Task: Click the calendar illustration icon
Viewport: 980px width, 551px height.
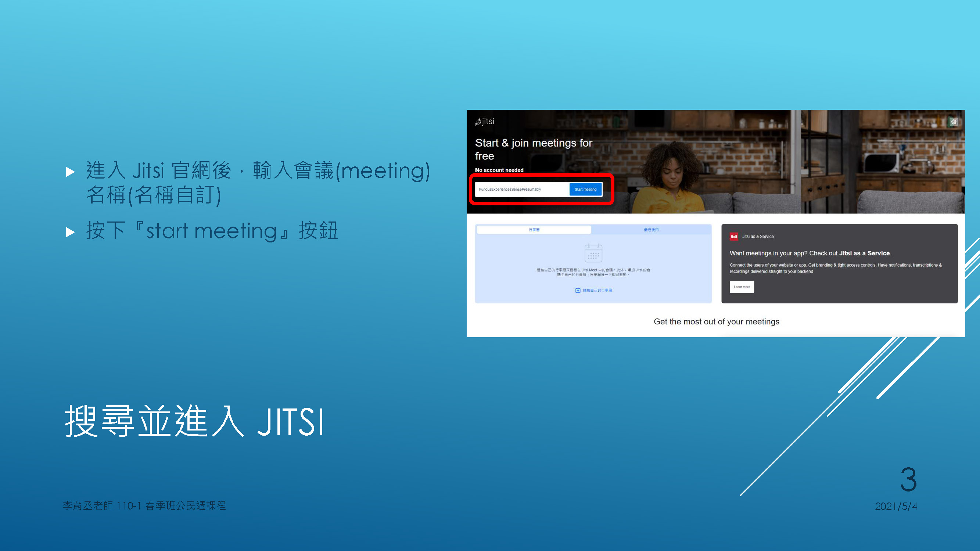Action: click(x=593, y=253)
